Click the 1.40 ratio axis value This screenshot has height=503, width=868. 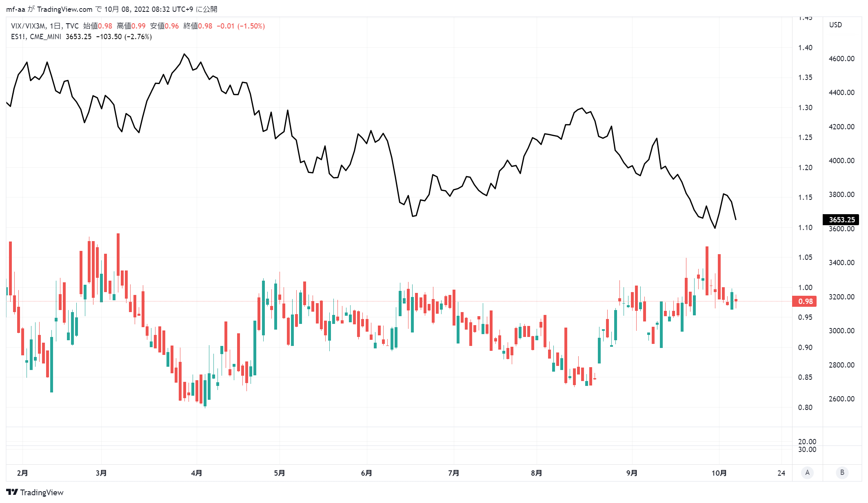coord(805,48)
